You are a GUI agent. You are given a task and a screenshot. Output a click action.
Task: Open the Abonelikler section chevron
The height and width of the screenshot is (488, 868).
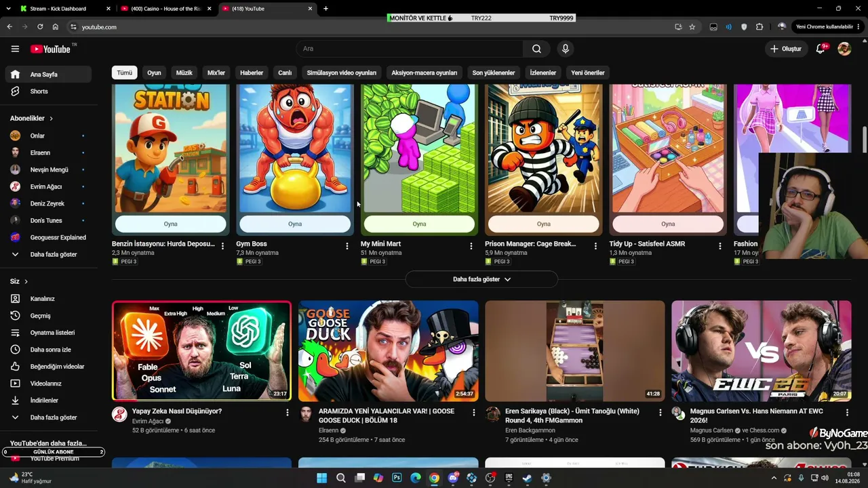click(51, 119)
